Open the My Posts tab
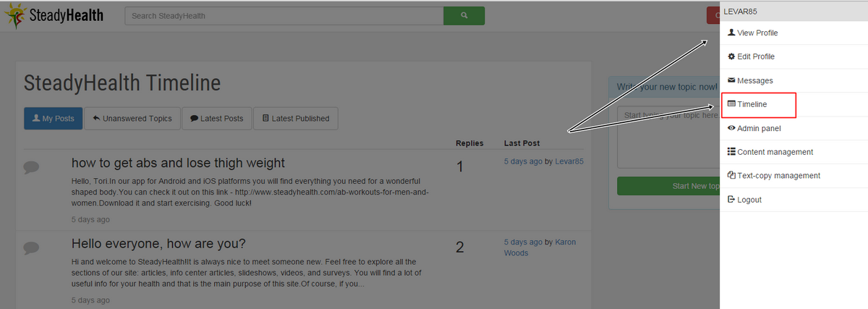868x309 pixels. coord(53,119)
